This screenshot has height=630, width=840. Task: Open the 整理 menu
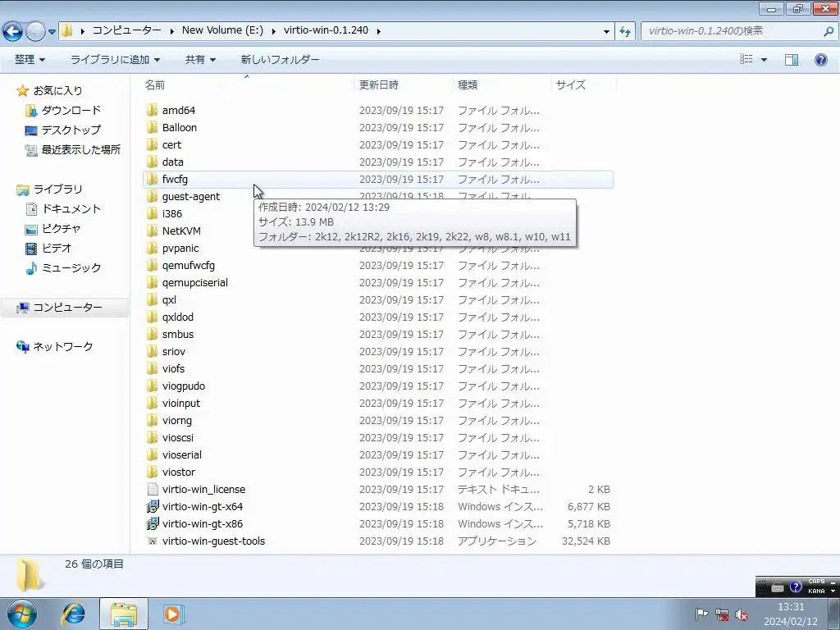pyautogui.click(x=30, y=59)
